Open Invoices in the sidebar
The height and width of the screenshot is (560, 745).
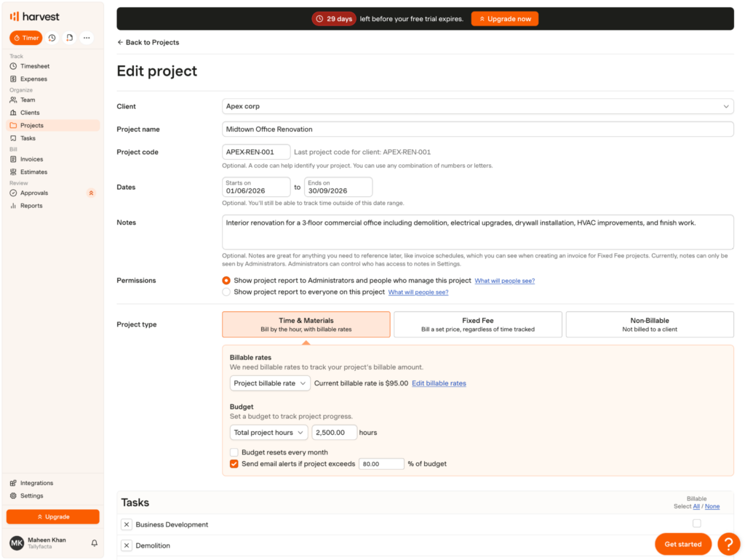point(53,159)
